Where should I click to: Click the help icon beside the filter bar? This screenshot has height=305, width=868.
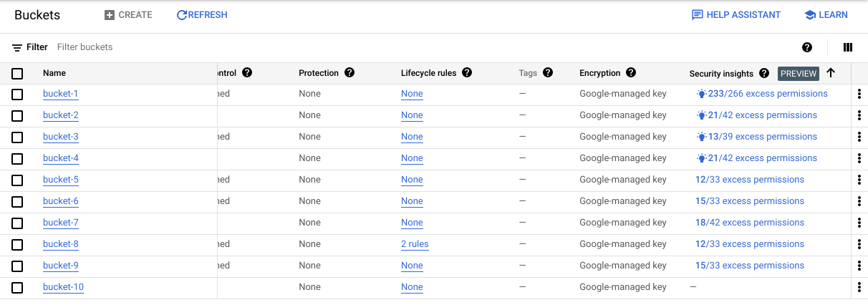[807, 47]
